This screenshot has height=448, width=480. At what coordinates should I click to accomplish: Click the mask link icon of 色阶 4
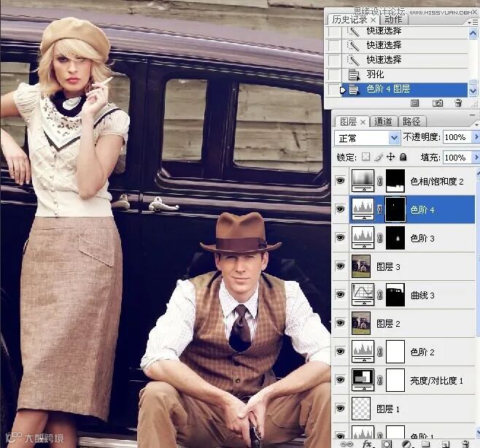click(x=380, y=209)
